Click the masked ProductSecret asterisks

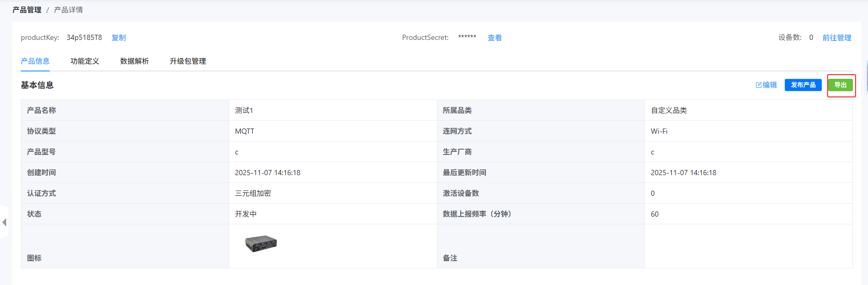[x=467, y=37]
